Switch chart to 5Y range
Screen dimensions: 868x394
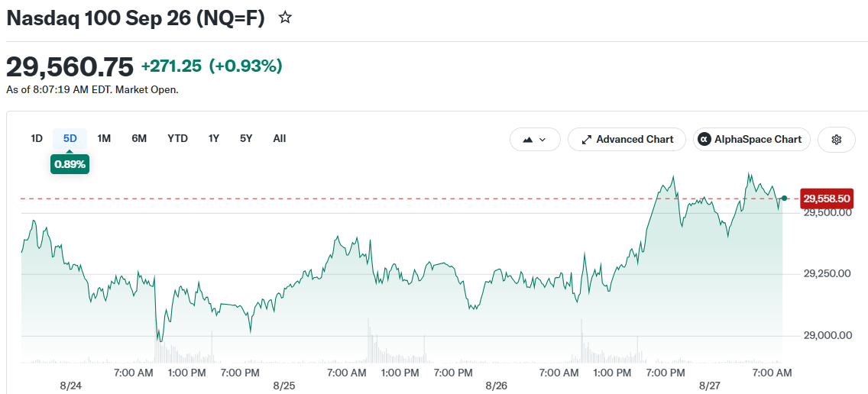point(246,138)
